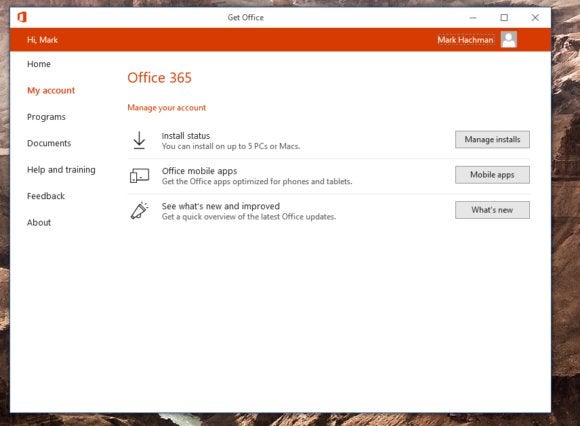Open the Documents section
Viewport: 580px width, 426px height.
click(x=49, y=143)
